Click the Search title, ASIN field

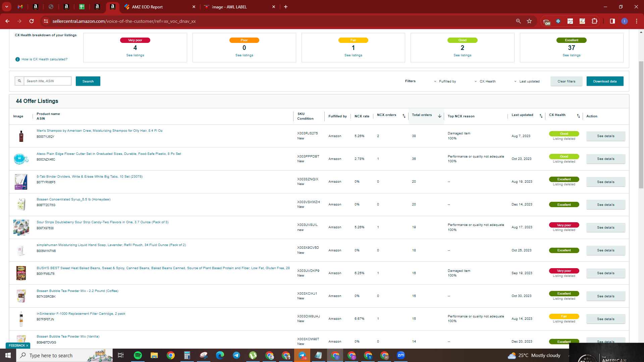tap(47, 81)
